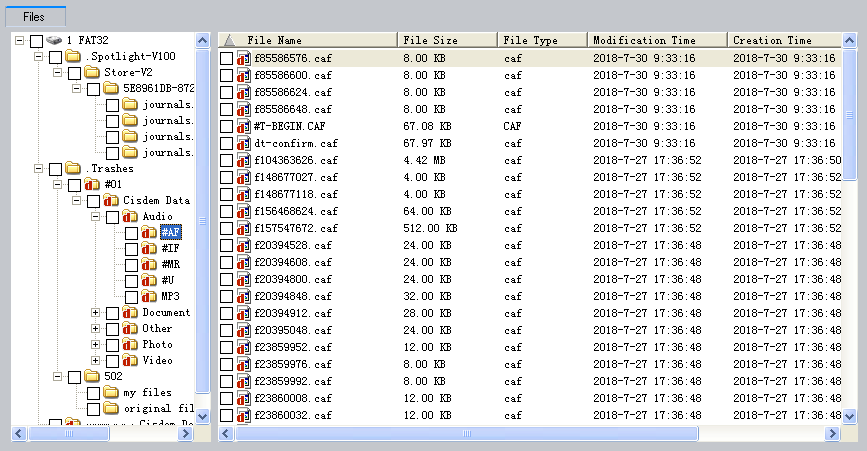Select checkbox of f148677027.caf
Viewport: 867px width, 451px height.
[226, 177]
